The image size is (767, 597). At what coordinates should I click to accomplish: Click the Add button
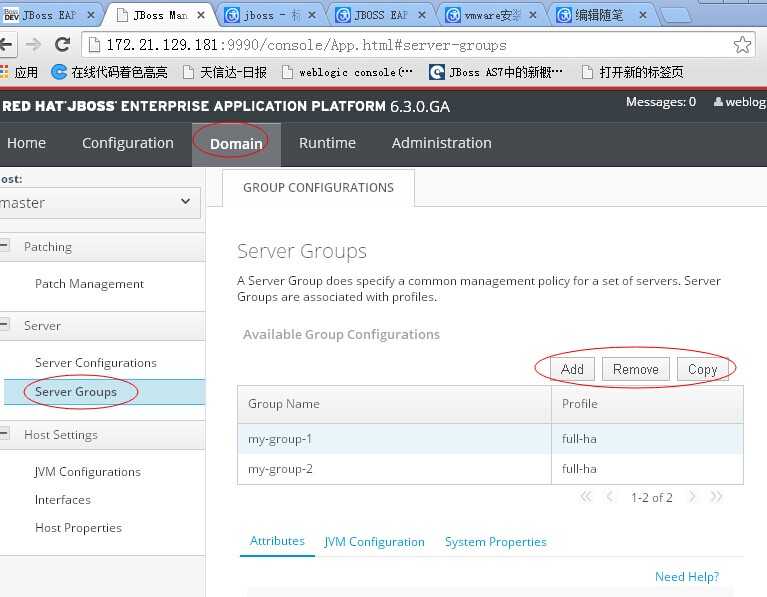click(572, 369)
